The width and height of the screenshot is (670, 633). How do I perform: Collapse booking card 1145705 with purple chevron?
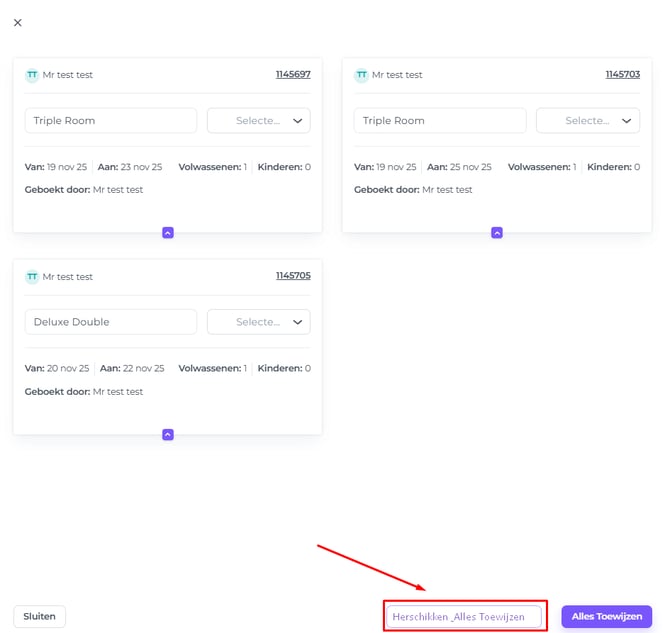[x=167, y=434]
